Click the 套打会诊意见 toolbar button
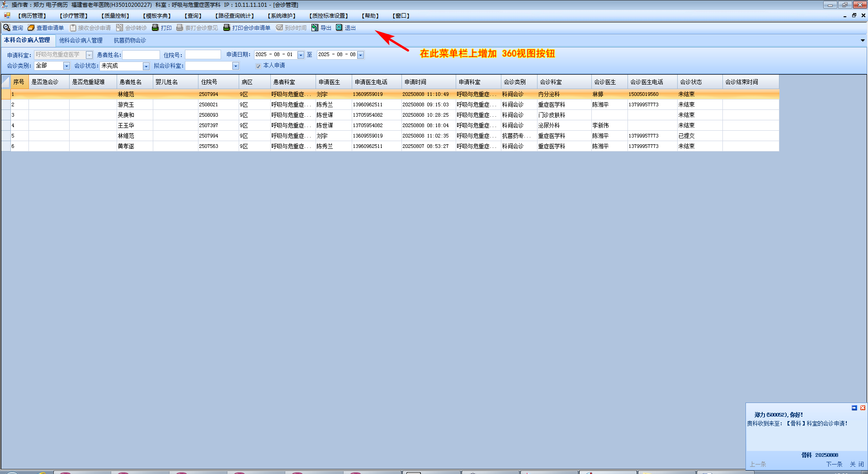The image size is (868, 474). (197, 28)
